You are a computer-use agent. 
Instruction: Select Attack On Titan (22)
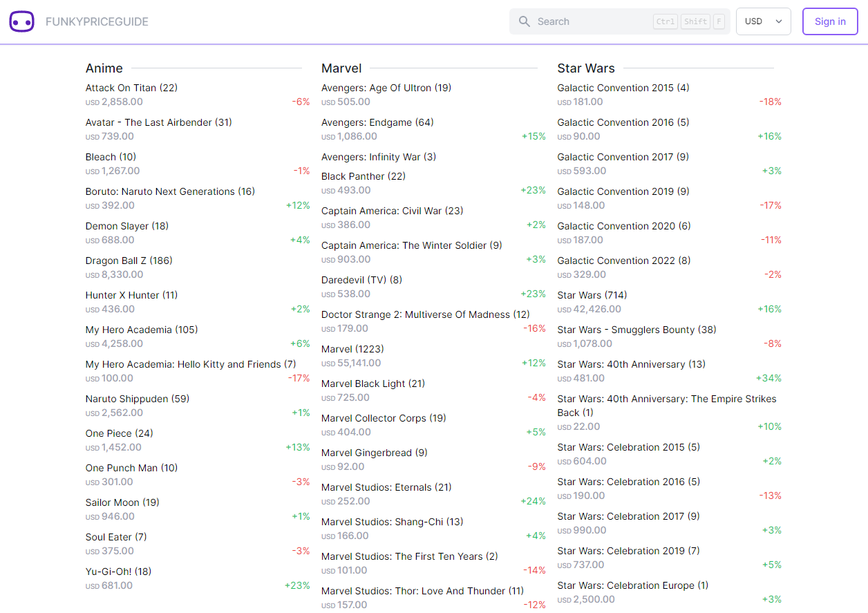(131, 88)
